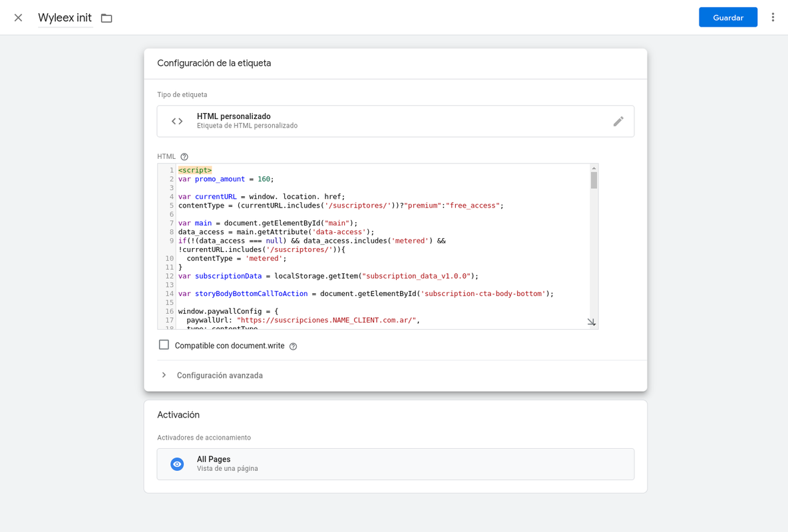Click the HTML code editor resize handle
The image size is (788, 532).
tap(592, 322)
